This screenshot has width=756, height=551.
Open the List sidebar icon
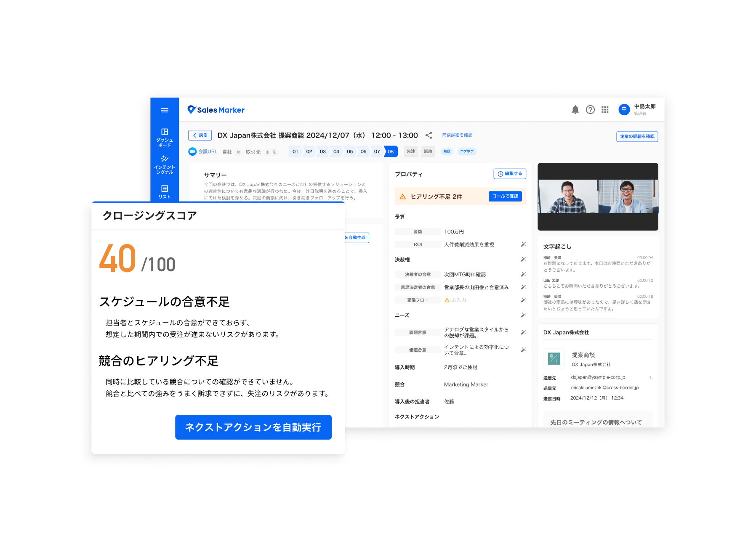pos(165,192)
